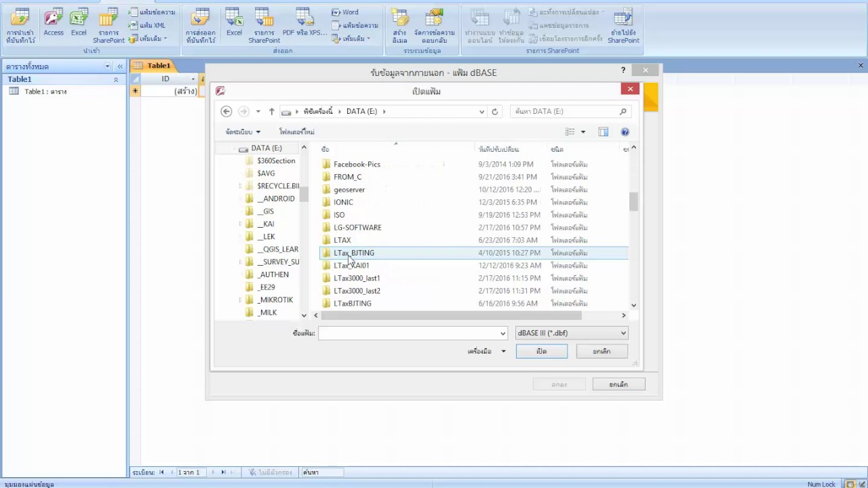Screen dimensions: 868x488
Task: Click ยกเลิก in the dBASE wizard dialog
Action: point(618,384)
